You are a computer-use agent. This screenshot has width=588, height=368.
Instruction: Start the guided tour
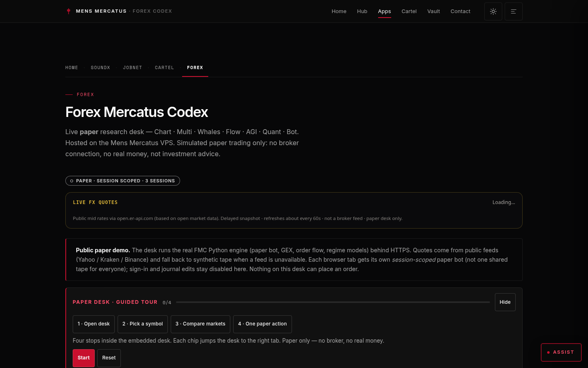click(84, 358)
